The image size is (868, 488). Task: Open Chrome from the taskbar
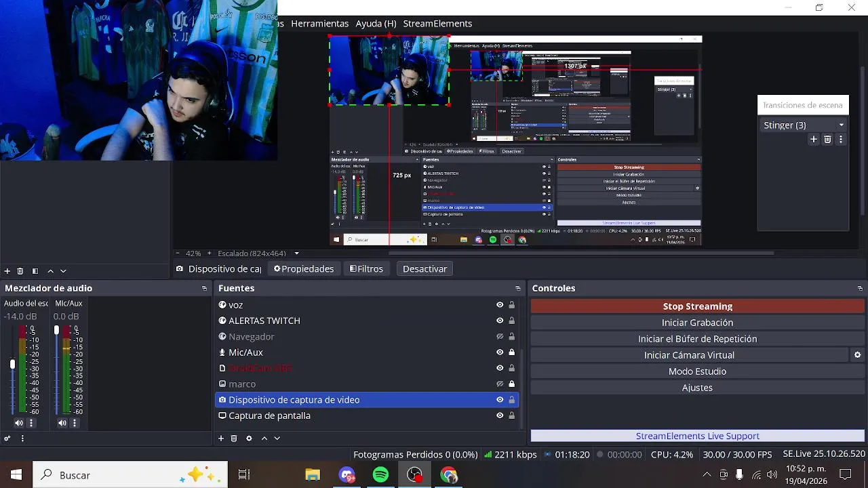pos(448,474)
